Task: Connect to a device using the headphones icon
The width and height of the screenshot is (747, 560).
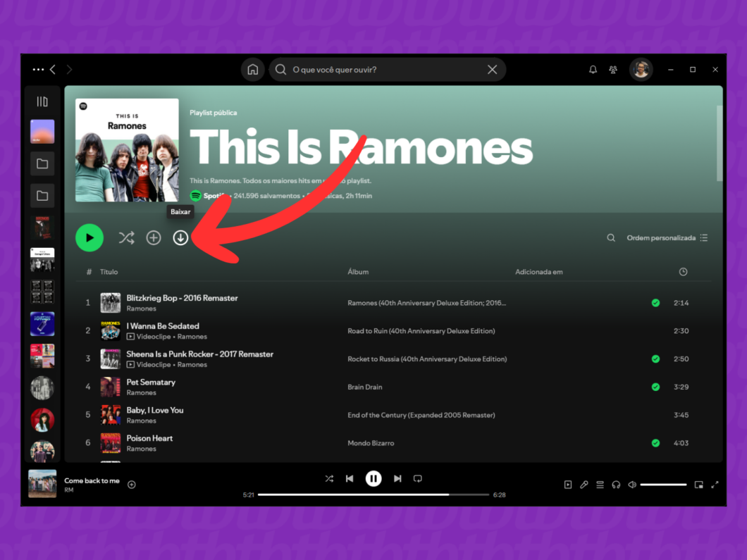Action: click(615, 485)
